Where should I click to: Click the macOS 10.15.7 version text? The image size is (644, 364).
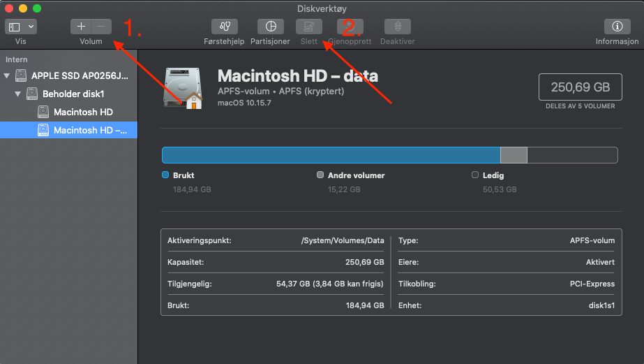[244, 103]
